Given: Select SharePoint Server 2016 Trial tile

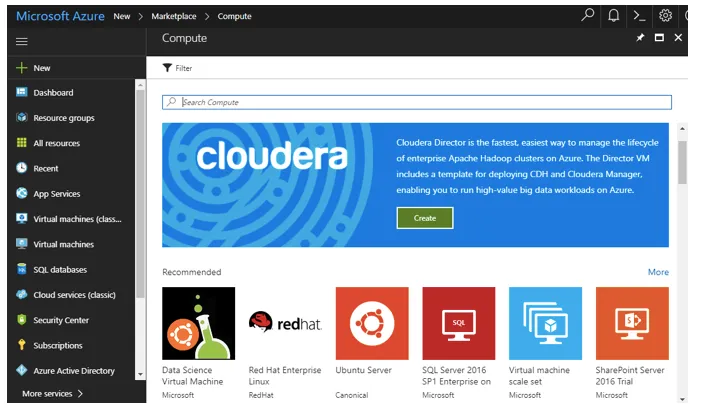Looking at the screenshot, I should (632, 323).
